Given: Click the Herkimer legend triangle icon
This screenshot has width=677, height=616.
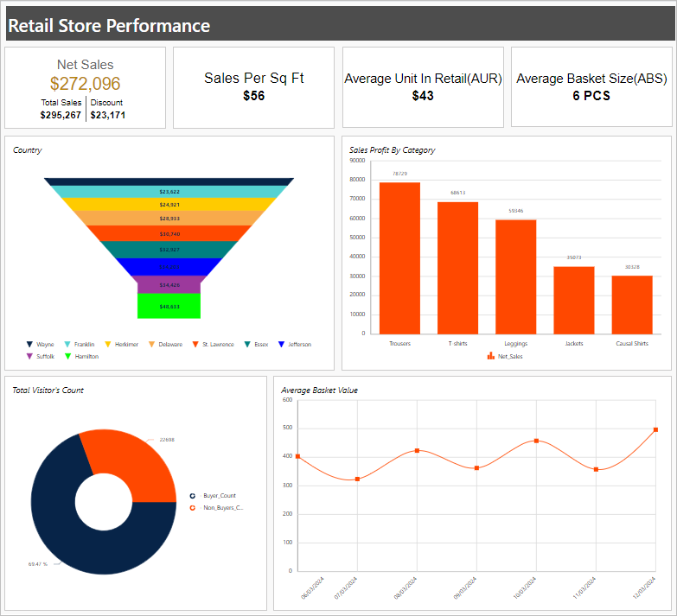Looking at the screenshot, I should [x=108, y=344].
